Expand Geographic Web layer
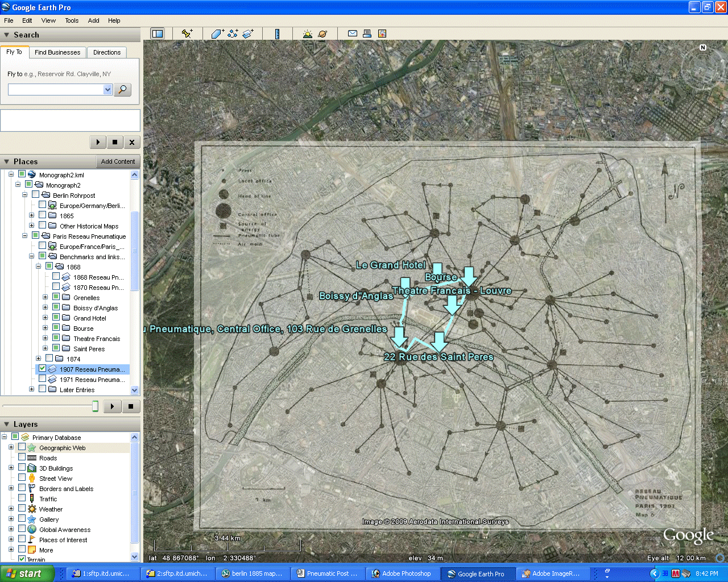The width and height of the screenshot is (728, 582). point(11,447)
